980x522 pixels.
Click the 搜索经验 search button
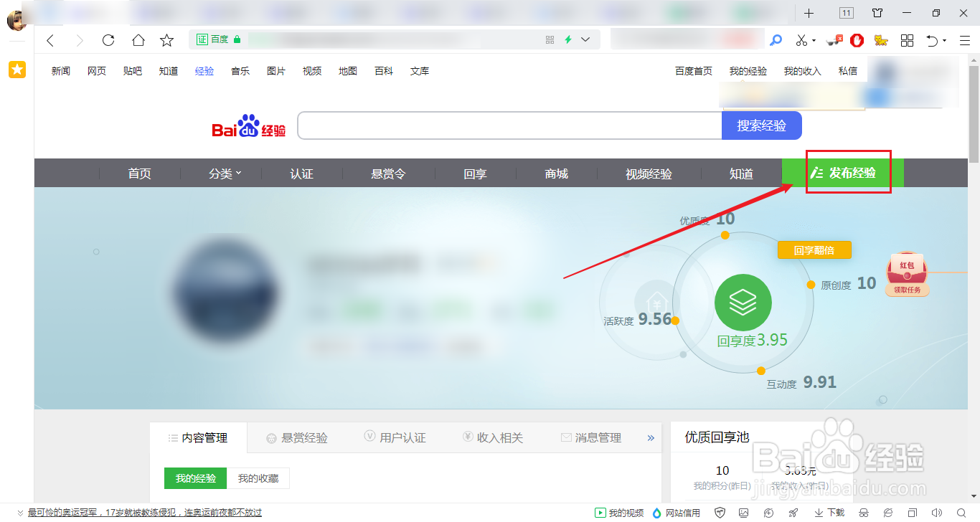click(x=761, y=125)
